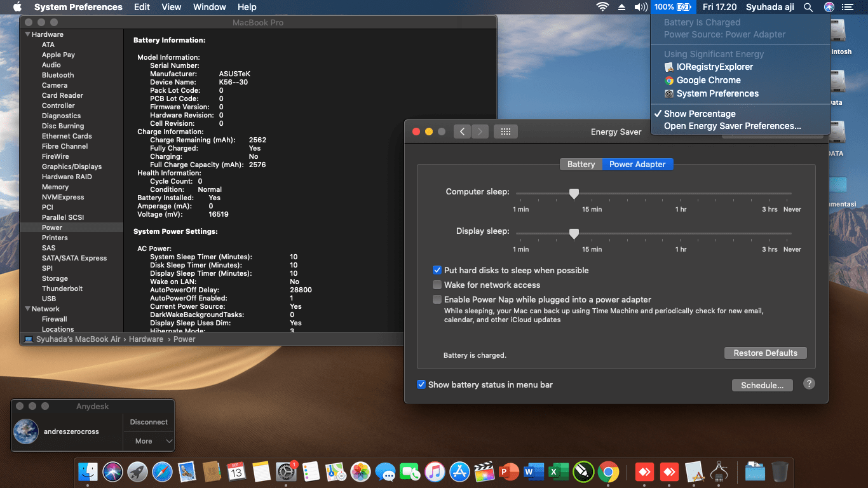The image size is (868, 488).
Task: Enable Wake for network access
Action: (x=437, y=285)
